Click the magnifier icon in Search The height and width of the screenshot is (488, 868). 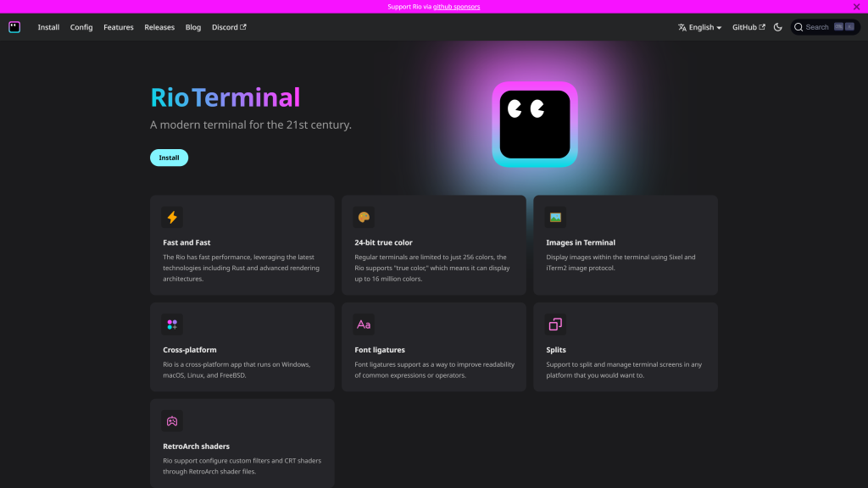tap(798, 27)
